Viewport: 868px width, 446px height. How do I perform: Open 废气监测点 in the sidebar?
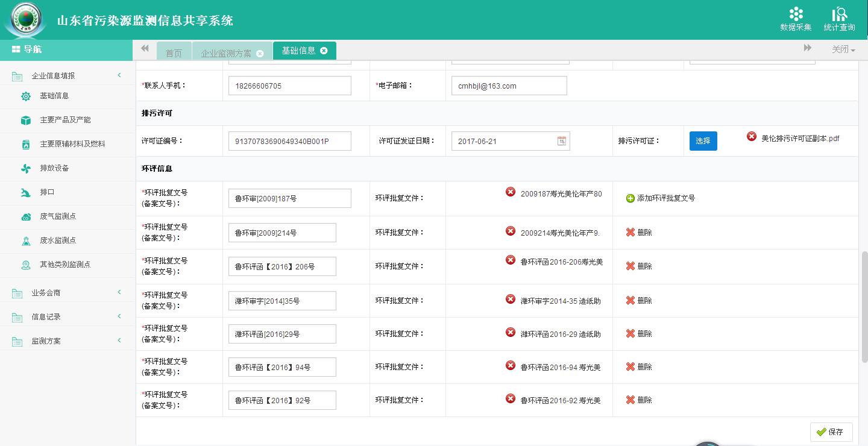click(x=58, y=216)
